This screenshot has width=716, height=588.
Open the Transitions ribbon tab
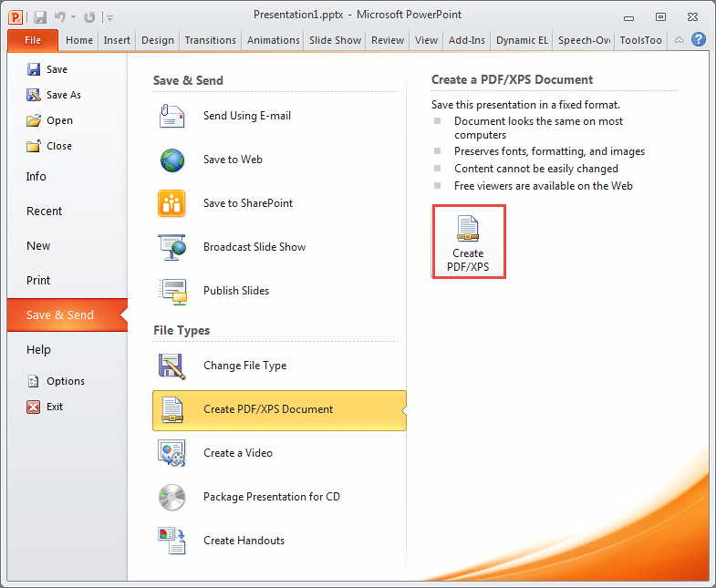pyautogui.click(x=211, y=40)
